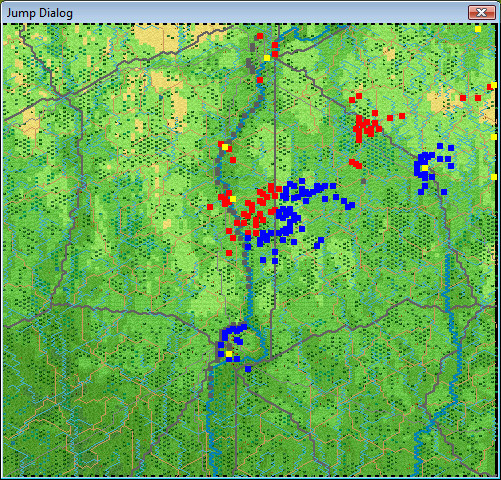Jump to the large central blue unit formation
Screen dimensions: 501x480
[287, 218]
